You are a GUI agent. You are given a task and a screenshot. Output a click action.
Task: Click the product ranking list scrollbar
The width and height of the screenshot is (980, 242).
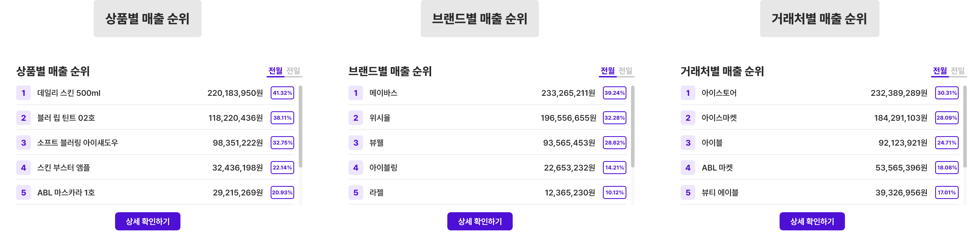click(x=300, y=126)
